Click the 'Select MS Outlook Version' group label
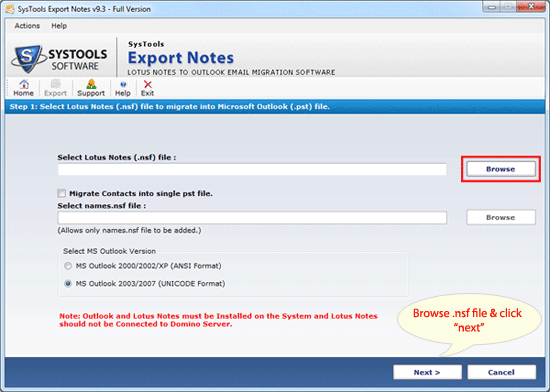This screenshot has height=392, width=550. point(109,251)
